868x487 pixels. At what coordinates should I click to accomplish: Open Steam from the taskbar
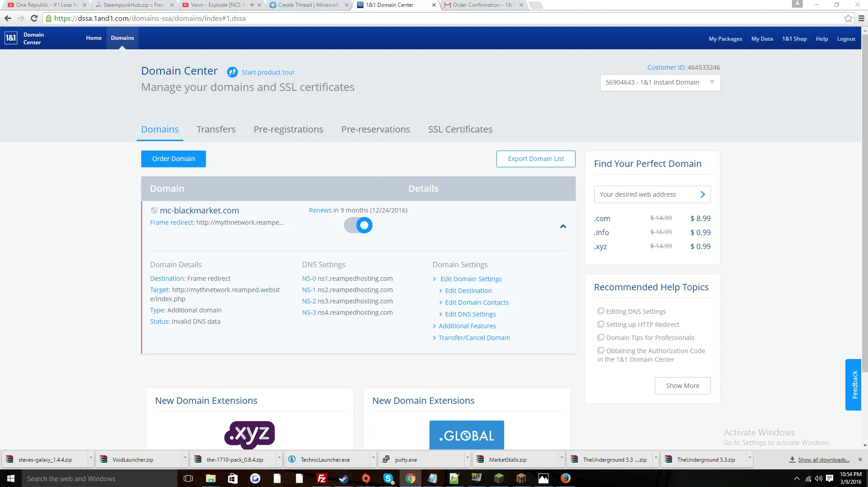[343, 478]
